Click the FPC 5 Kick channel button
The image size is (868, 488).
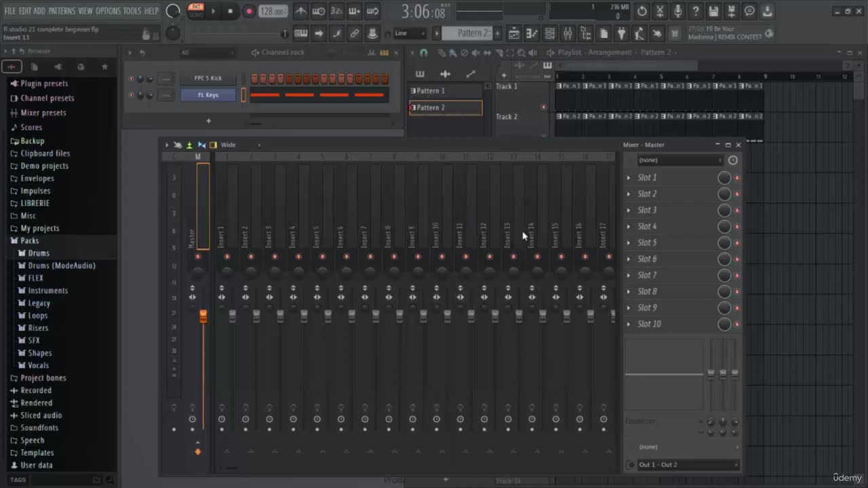pos(208,79)
